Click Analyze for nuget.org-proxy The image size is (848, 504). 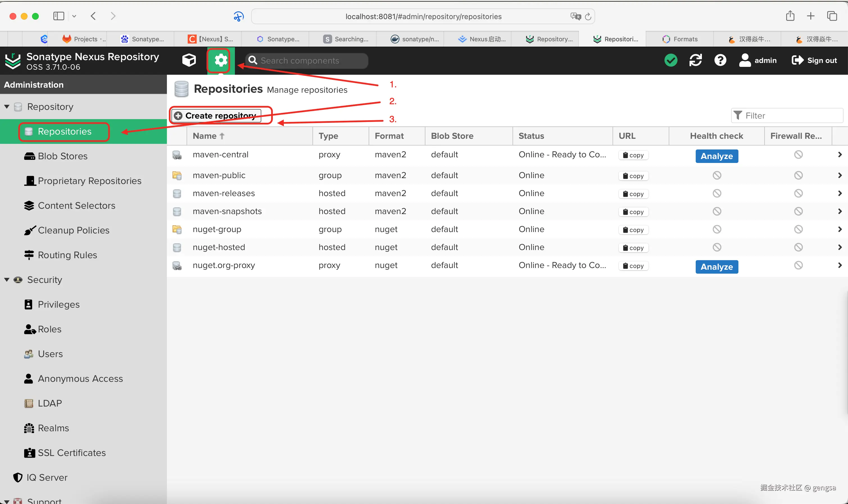pyautogui.click(x=717, y=267)
